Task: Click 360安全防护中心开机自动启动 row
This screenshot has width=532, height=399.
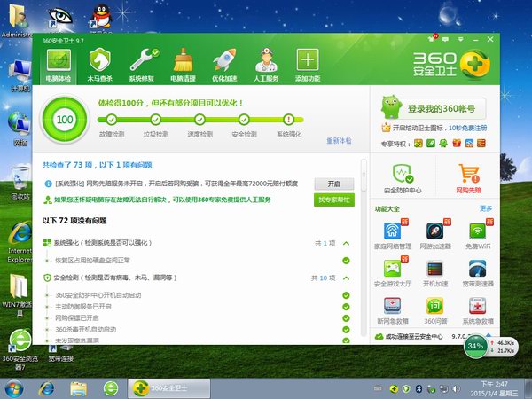Action: click(197, 295)
